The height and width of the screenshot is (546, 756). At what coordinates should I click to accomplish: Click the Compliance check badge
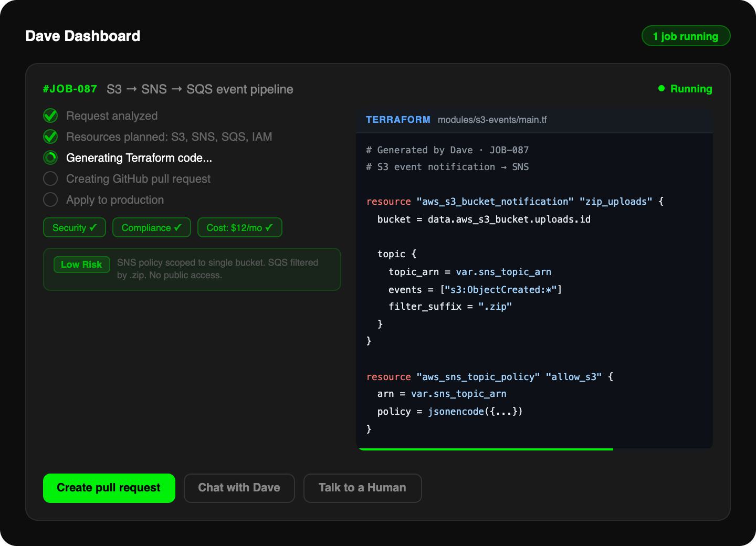(x=151, y=227)
